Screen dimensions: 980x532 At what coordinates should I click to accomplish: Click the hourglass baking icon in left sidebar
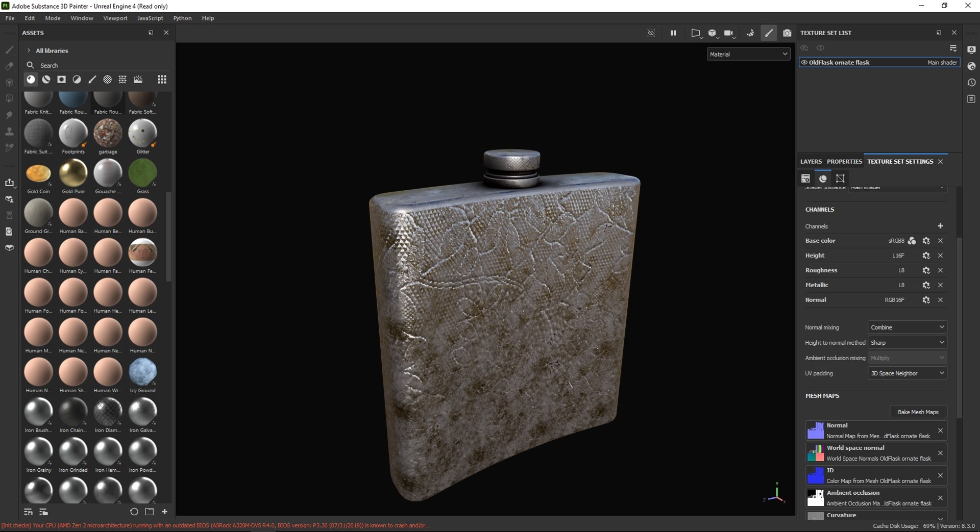pos(9,215)
